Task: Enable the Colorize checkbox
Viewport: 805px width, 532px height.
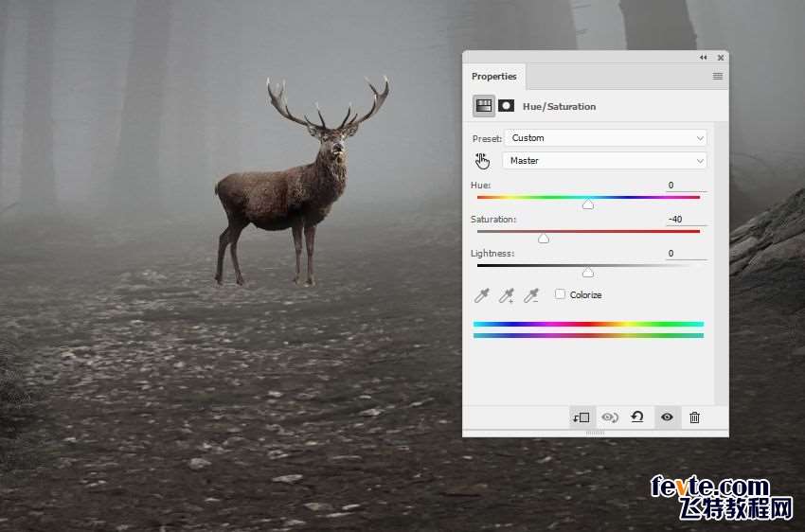Action: coord(560,294)
